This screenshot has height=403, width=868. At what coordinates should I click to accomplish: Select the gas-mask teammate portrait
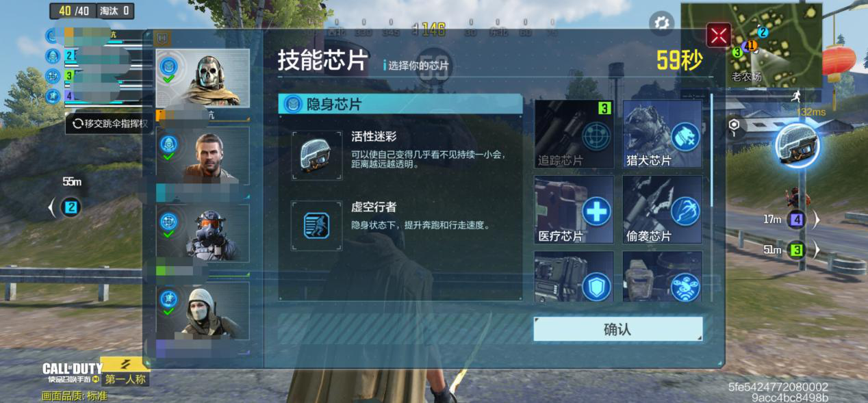[203, 233]
